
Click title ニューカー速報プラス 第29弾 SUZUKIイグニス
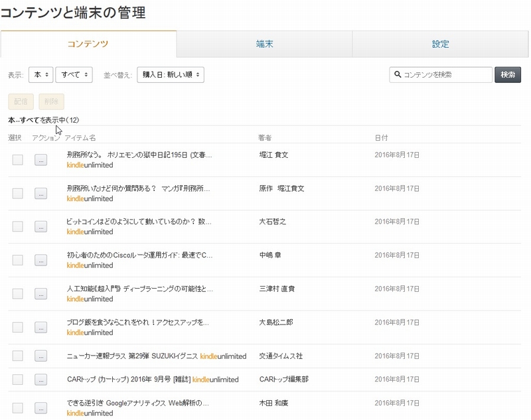[132, 356]
